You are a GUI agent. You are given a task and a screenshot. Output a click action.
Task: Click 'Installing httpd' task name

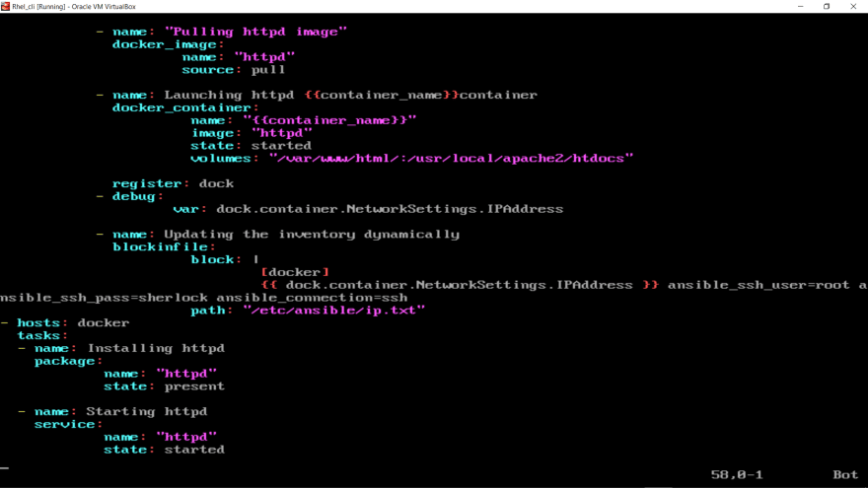click(x=156, y=348)
